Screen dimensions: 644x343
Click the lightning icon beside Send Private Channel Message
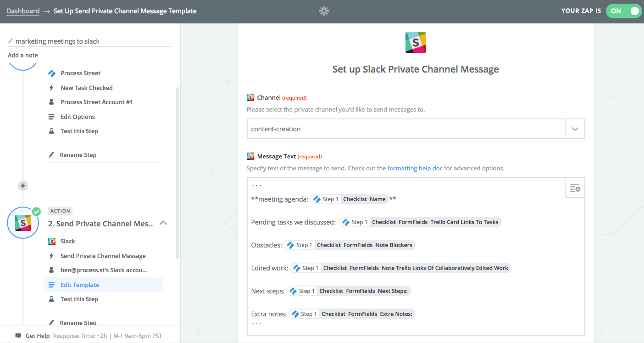[x=51, y=256]
